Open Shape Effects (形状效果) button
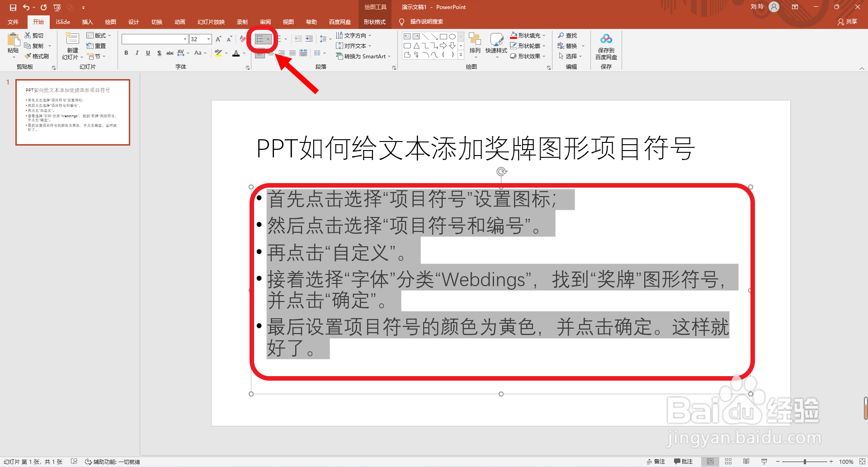 pos(528,56)
